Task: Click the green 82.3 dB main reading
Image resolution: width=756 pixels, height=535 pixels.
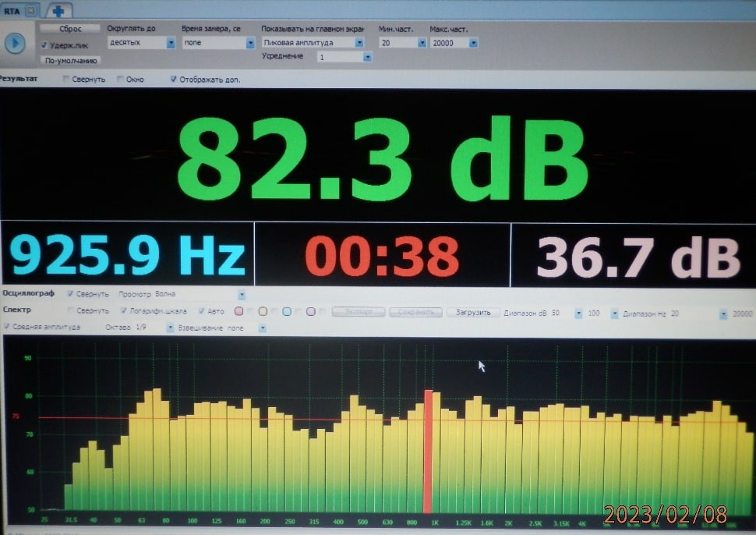Action: pyautogui.click(x=383, y=158)
